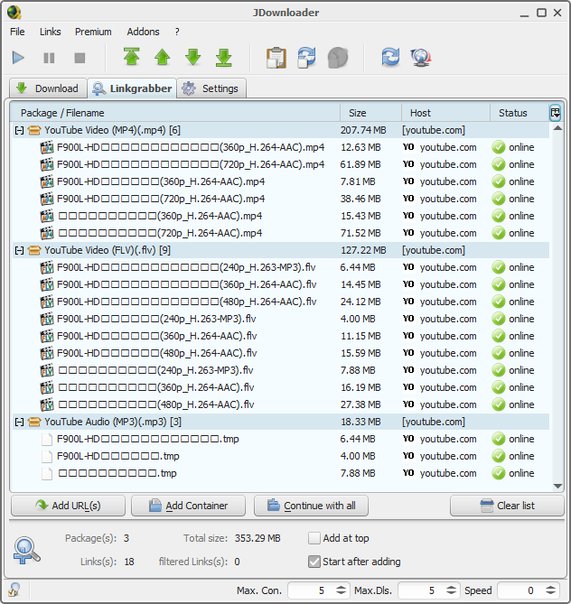The width and height of the screenshot is (571, 604).
Task: Click the Speed limit spinner arrows
Action: (551, 590)
